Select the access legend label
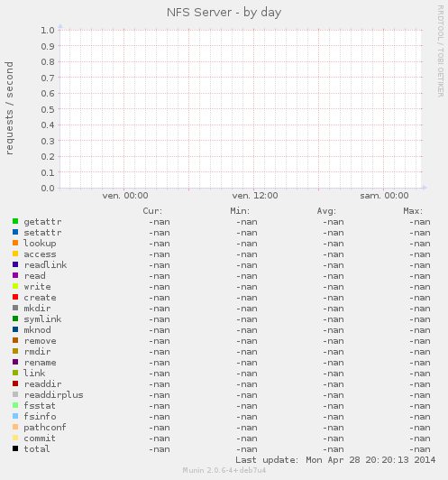The image size is (448, 480). tap(40, 254)
